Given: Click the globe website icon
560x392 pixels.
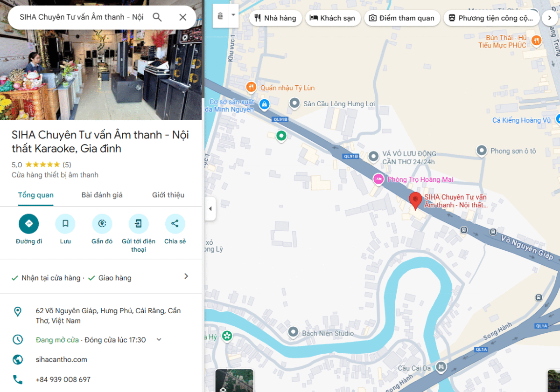Looking at the screenshot, I should 18,359.
